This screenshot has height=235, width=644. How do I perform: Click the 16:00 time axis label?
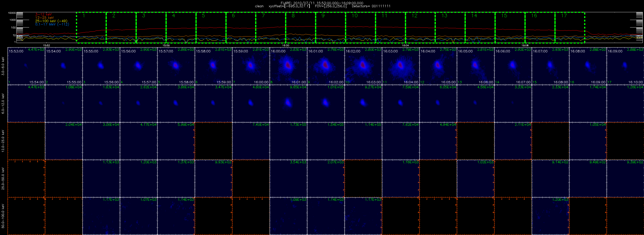[x=286, y=45]
